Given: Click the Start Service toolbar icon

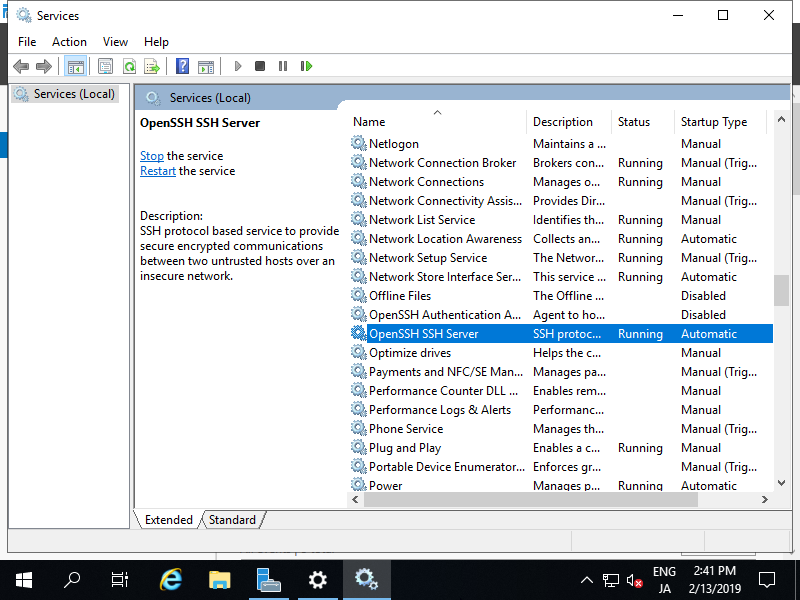Looking at the screenshot, I should click(237, 66).
